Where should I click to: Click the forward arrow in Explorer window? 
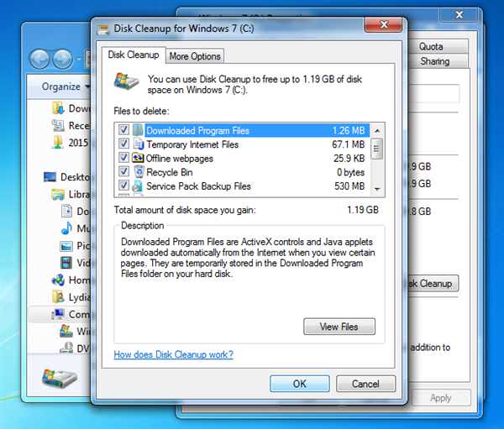[63, 59]
